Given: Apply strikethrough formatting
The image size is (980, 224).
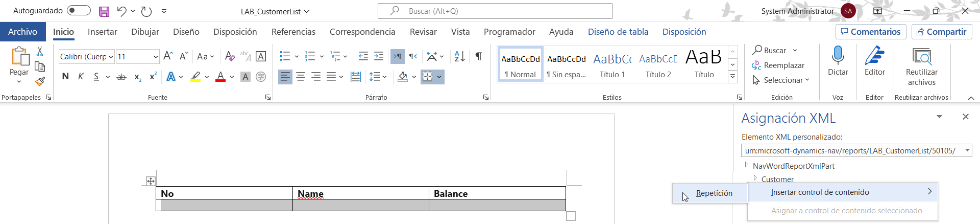Looking at the screenshot, I should (121, 77).
